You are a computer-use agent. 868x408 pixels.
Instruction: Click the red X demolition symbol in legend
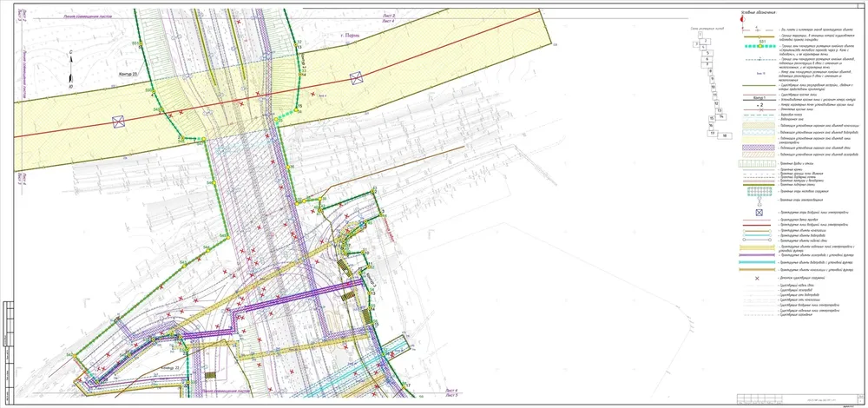pyautogui.click(x=757, y=279)
